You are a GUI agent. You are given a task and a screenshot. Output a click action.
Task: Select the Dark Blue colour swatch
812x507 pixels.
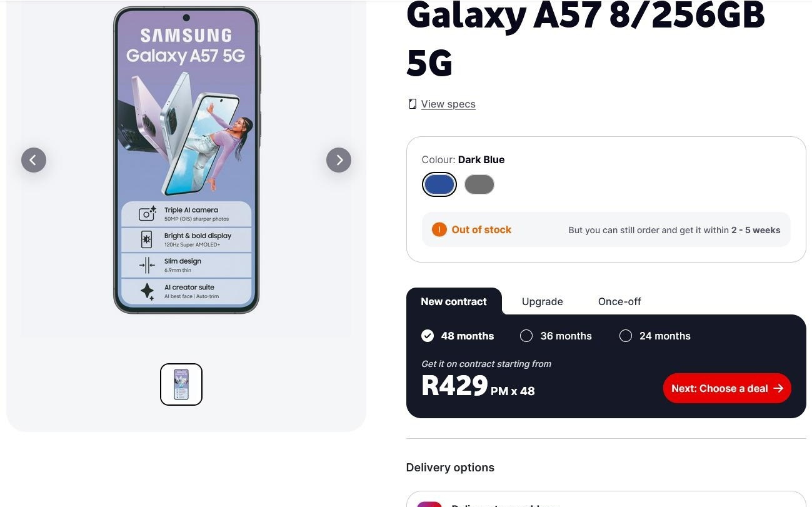[439, 184]
